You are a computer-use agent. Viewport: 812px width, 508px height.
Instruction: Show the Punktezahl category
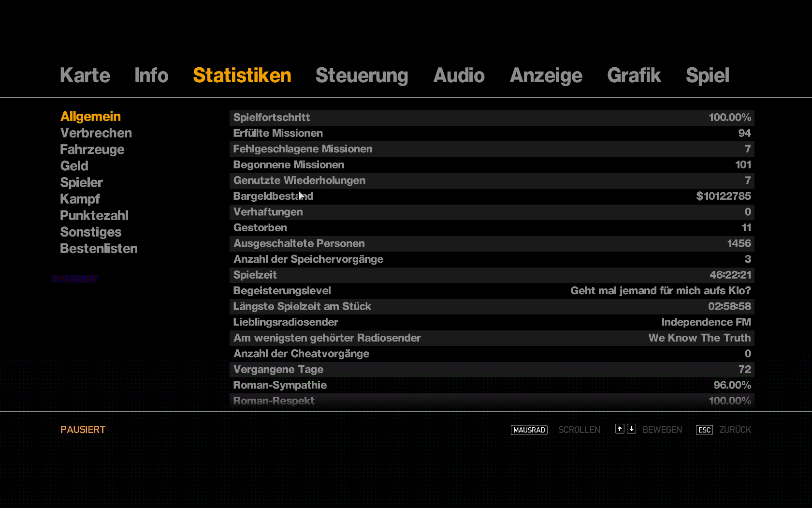point(94,215)
